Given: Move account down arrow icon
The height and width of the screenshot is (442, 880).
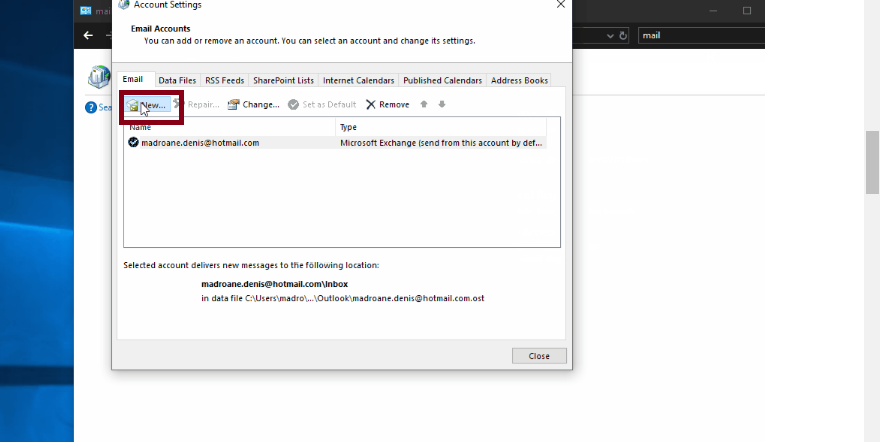Looking at the screenshot, I should 442,104.
